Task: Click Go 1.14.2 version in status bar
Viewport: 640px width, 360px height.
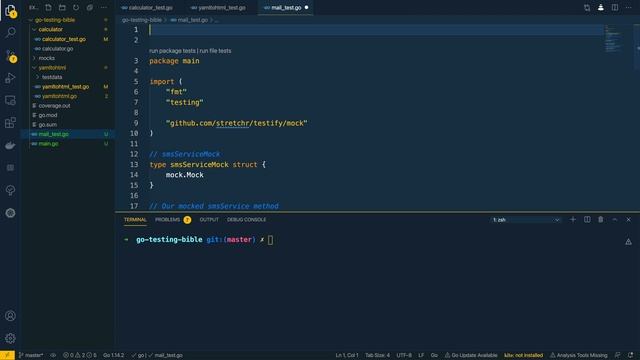Action: (113, 355)
